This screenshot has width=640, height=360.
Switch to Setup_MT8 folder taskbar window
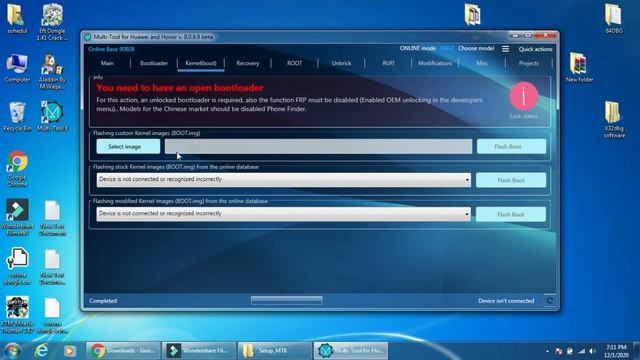click(274, 351)
